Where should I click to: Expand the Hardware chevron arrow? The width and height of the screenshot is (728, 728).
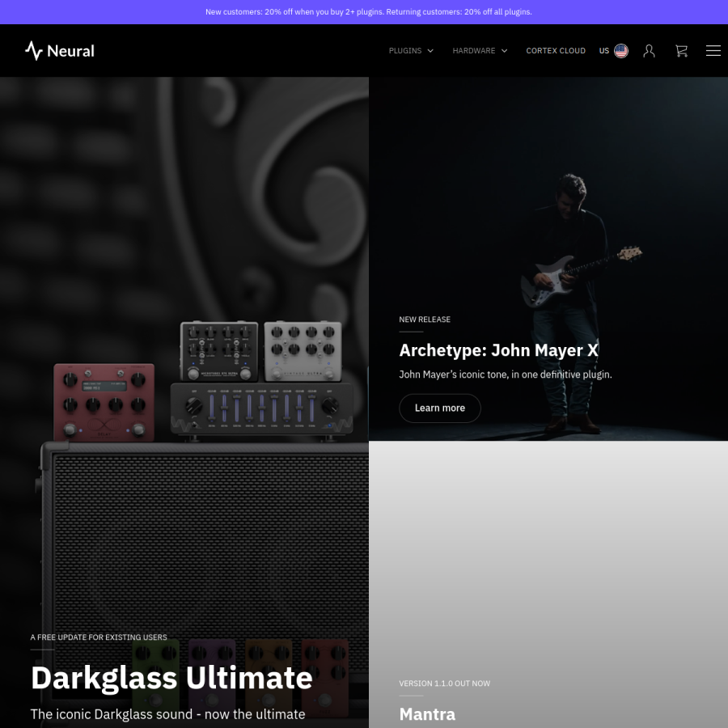[x=504, y=51]
